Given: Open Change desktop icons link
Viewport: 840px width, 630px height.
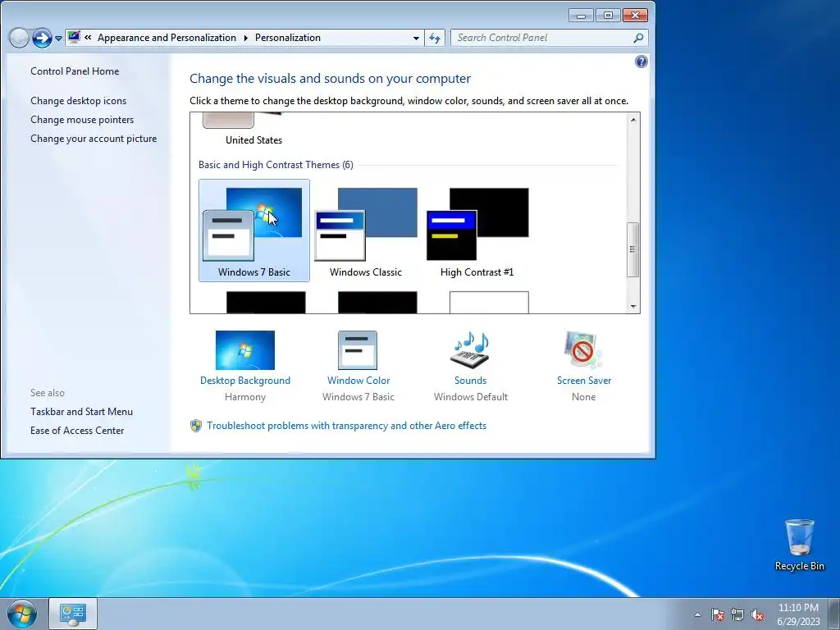Looking at the screenshot, I should (x=78, y=101).
